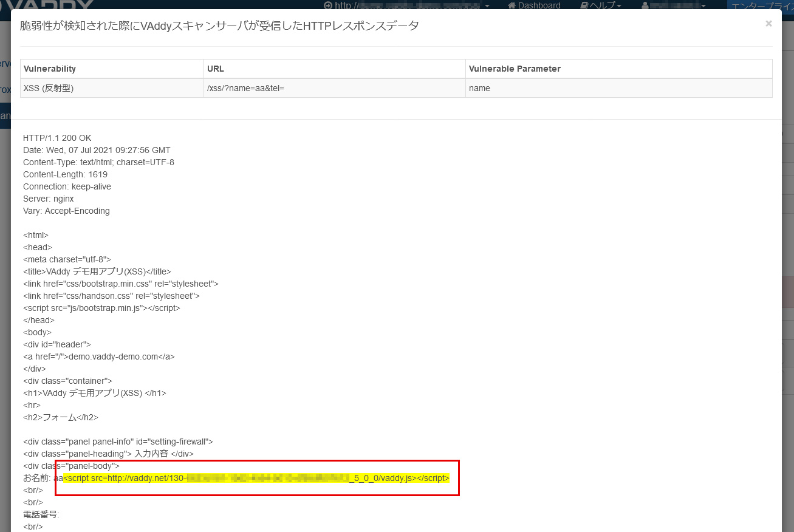Click the bootstrap.min.css link tag line
The width and height of the screenshot is (794, 532).
pos(121,284)
